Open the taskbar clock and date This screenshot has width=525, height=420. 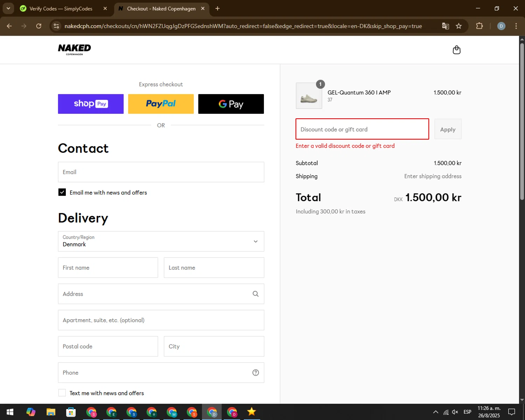point(489,412)
